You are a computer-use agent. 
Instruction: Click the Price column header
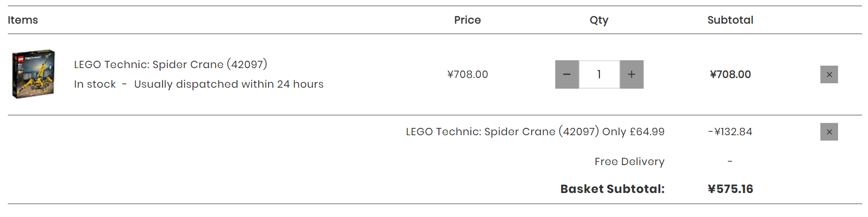click(467, 20)
